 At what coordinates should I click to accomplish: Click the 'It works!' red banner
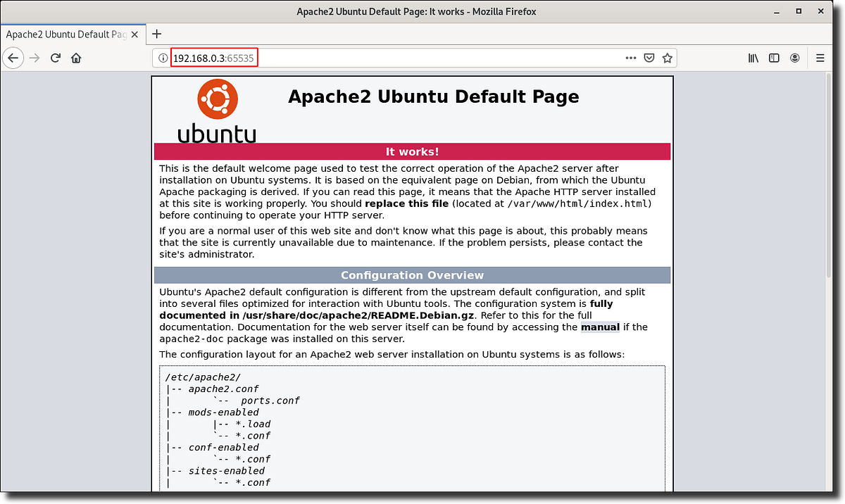pyautogui.click(x=412, y=151)
